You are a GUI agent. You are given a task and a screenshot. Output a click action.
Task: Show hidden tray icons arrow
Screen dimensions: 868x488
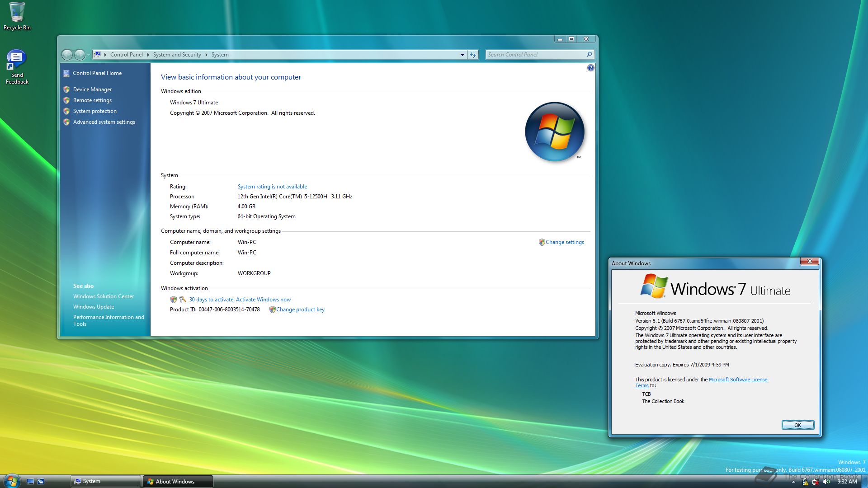tap(793, 482)
